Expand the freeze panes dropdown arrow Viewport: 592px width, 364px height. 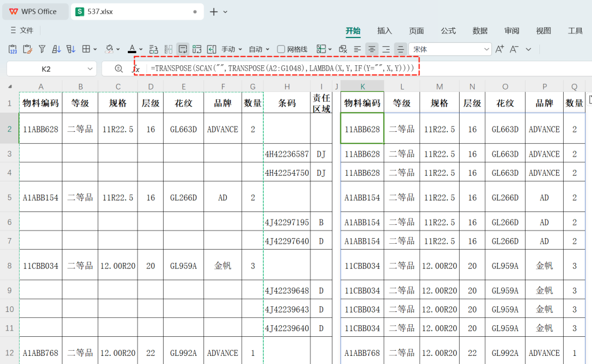(x=330, y=50)
